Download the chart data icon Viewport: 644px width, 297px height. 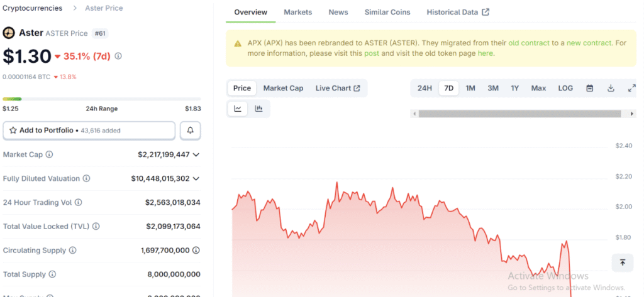[611, 89]
